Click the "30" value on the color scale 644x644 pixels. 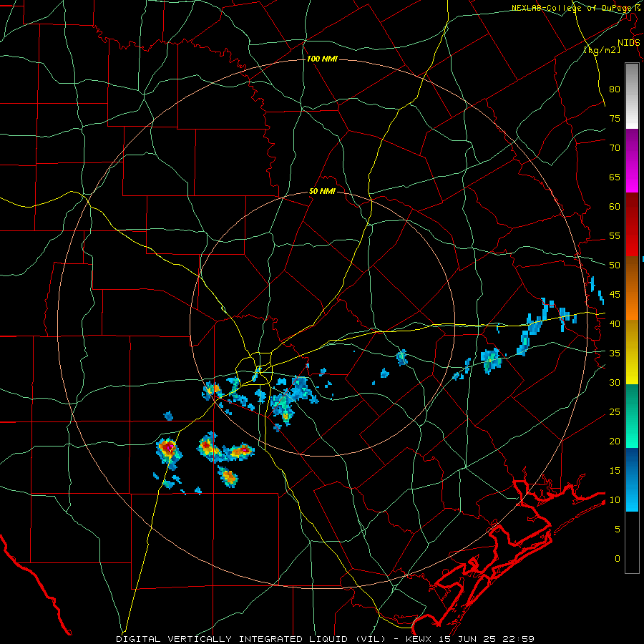615,383
